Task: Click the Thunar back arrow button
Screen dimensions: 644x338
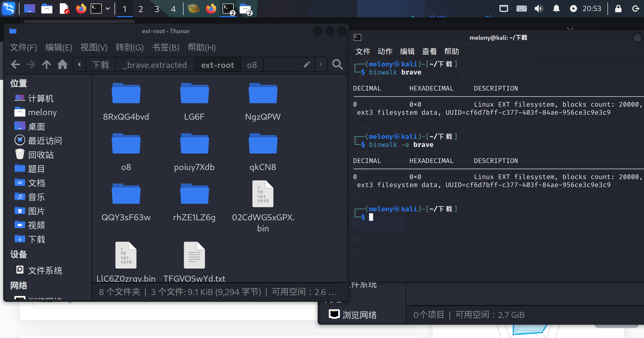Action: tap(15, 65)
